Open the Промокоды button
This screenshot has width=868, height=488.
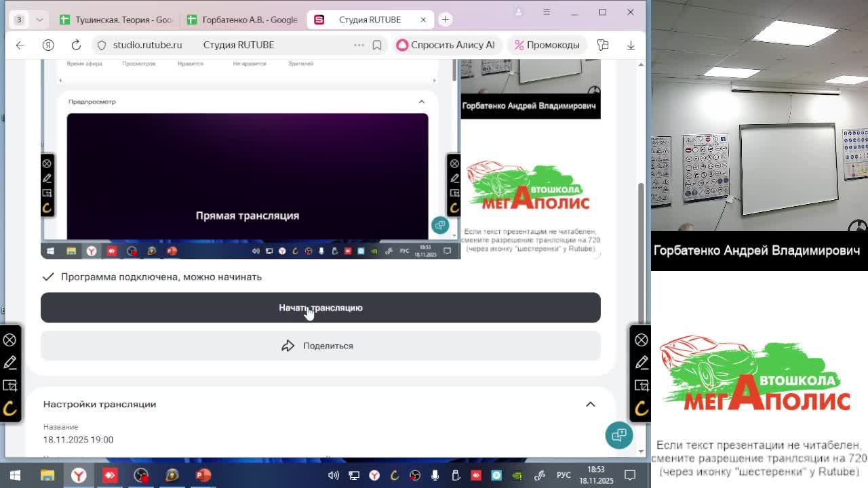[547, 45]
